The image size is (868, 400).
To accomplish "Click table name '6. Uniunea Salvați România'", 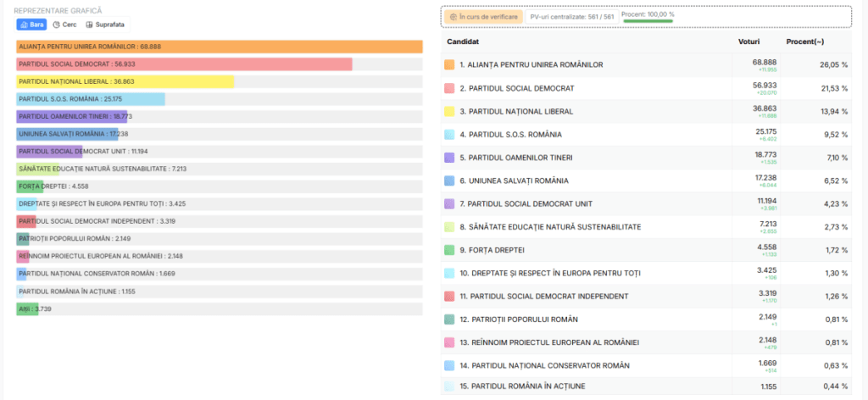I will pos(515,181).
